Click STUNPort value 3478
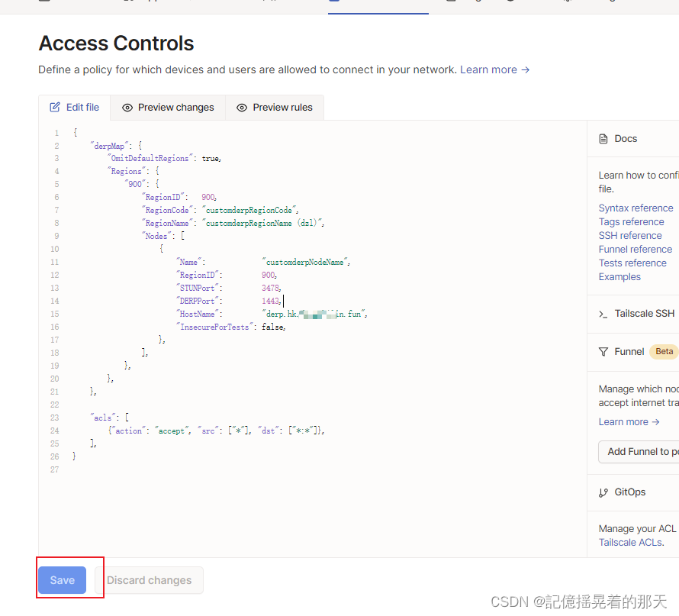 [x=271, y=288]
